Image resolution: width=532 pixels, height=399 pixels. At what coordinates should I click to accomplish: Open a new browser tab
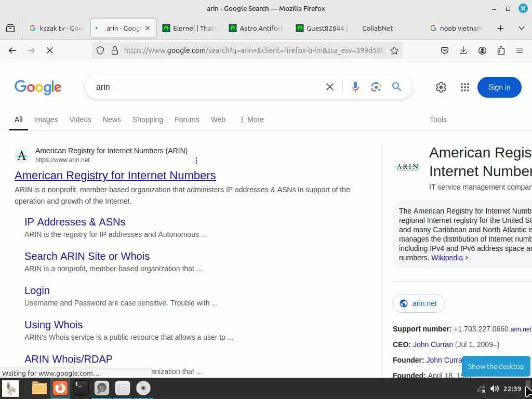pos(500,28)
